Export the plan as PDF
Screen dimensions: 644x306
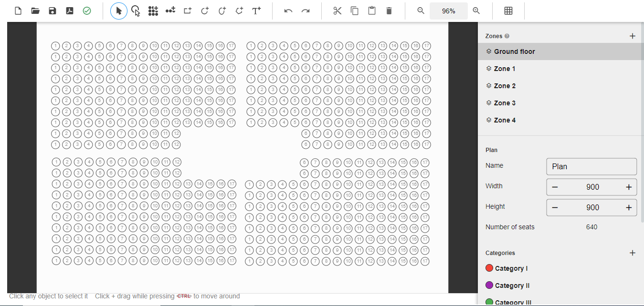pyautogui.click(x=70, y=11)
